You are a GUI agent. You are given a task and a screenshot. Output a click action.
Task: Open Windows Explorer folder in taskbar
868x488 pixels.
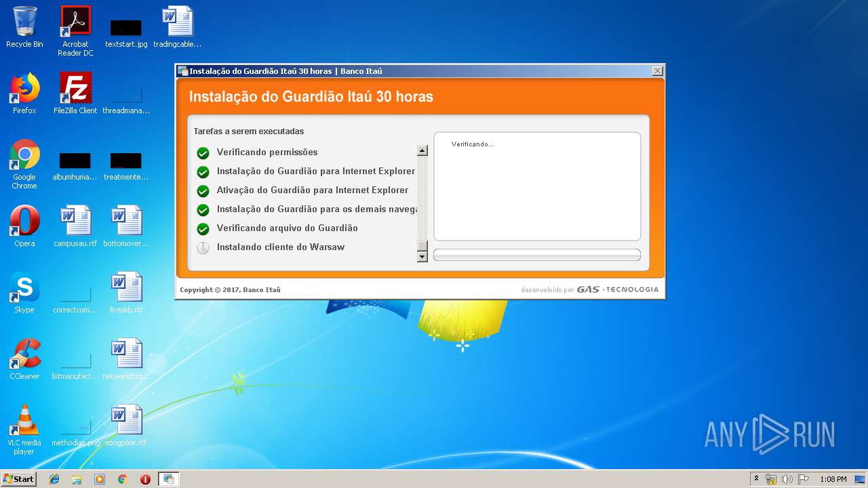click(77, 479)
